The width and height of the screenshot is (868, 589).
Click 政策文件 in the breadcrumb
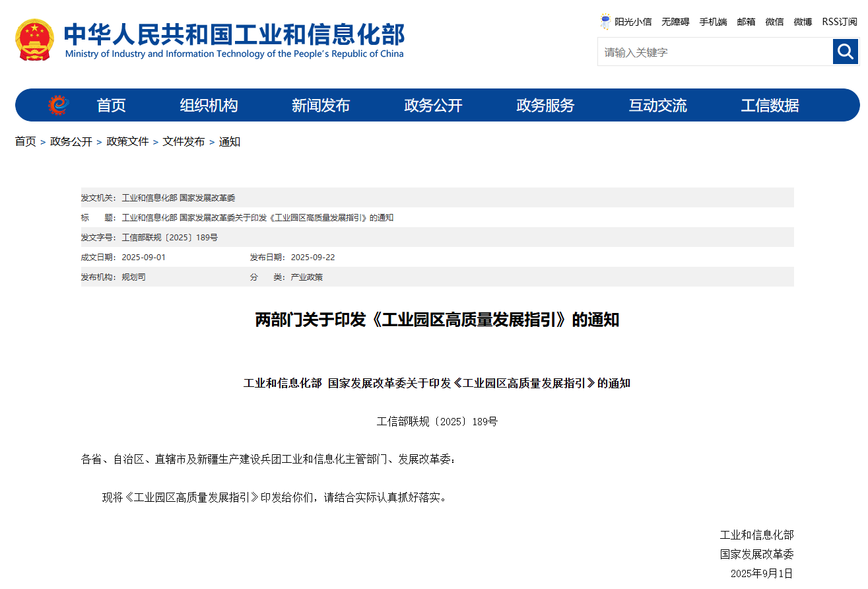pos(127,142)
